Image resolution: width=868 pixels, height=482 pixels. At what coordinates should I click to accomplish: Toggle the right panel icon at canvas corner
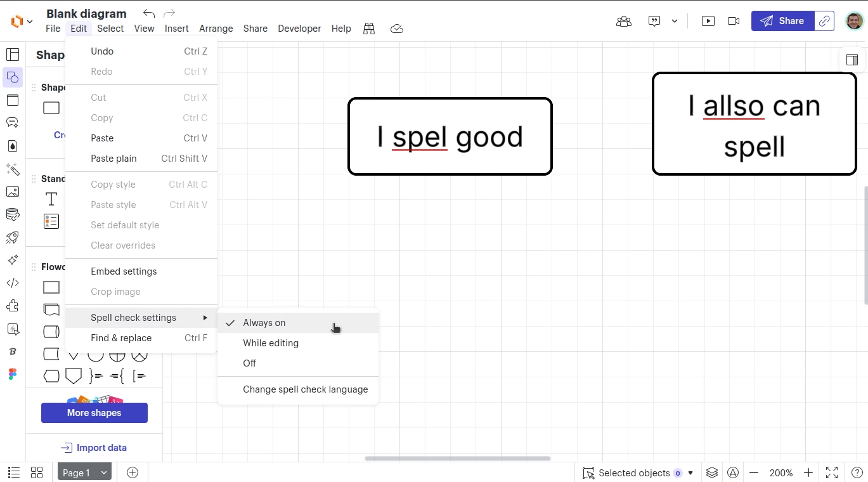pyautogui.click(x=852, y=60)
